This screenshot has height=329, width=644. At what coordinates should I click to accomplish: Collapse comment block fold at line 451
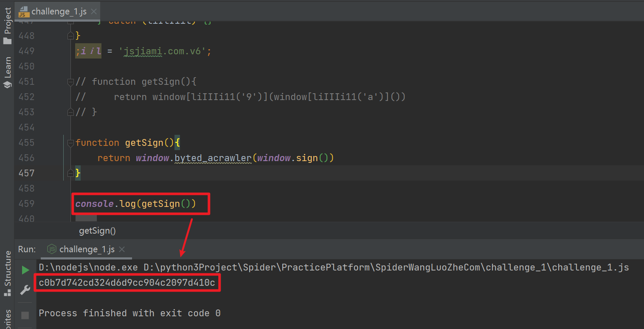(70, 81)
